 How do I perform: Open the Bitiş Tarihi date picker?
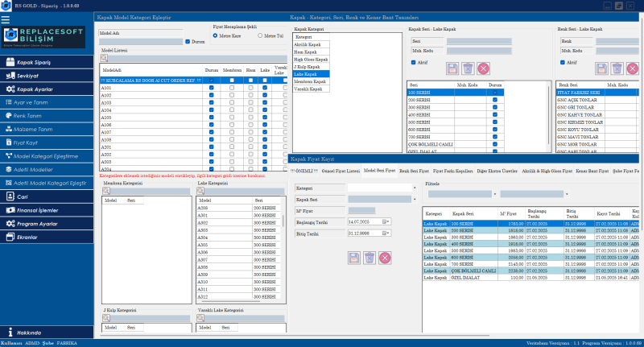click(386, 233)
